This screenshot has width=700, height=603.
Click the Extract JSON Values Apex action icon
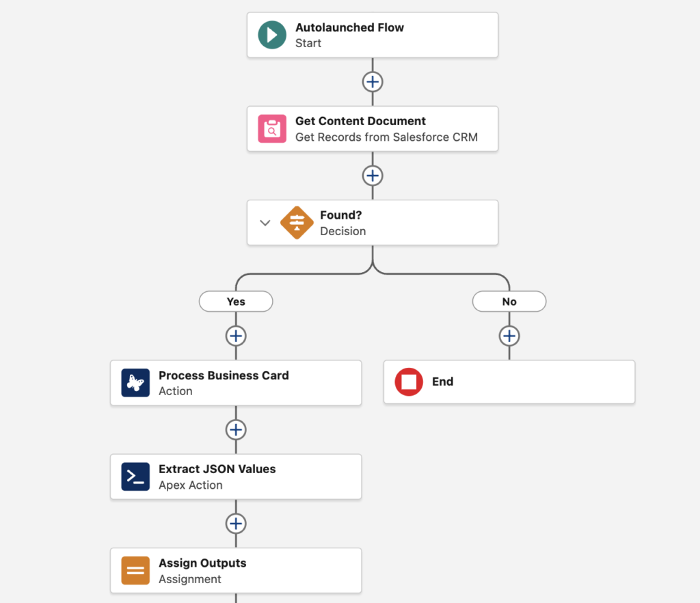click(x=135, y=477)
